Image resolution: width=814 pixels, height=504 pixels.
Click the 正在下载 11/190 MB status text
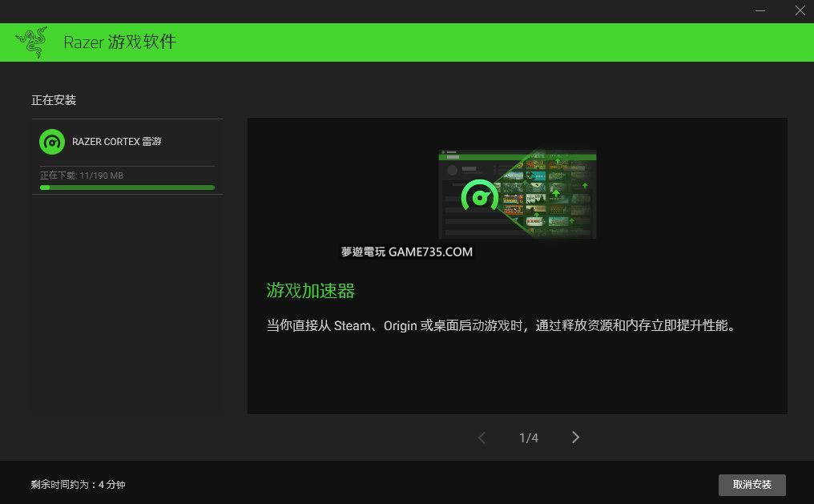point(82,175)
